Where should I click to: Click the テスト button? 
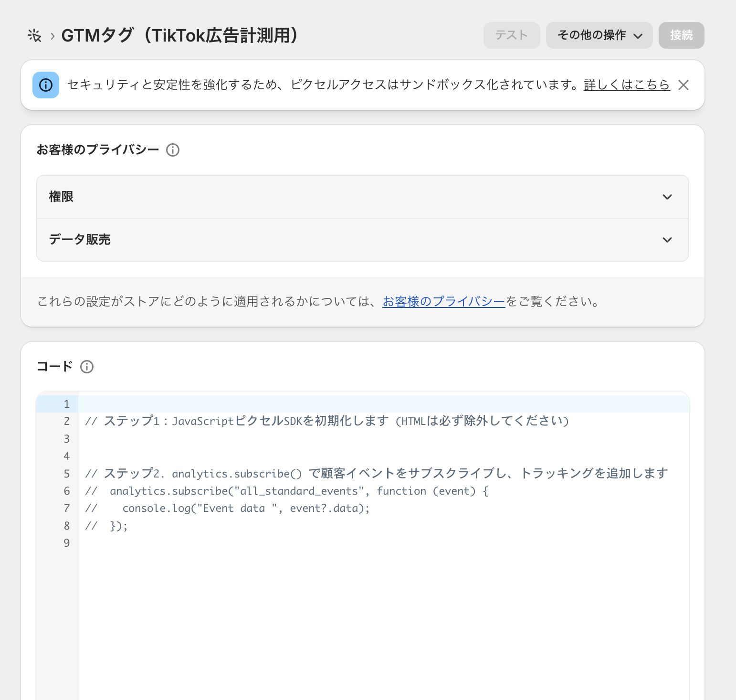pos(512,35)
